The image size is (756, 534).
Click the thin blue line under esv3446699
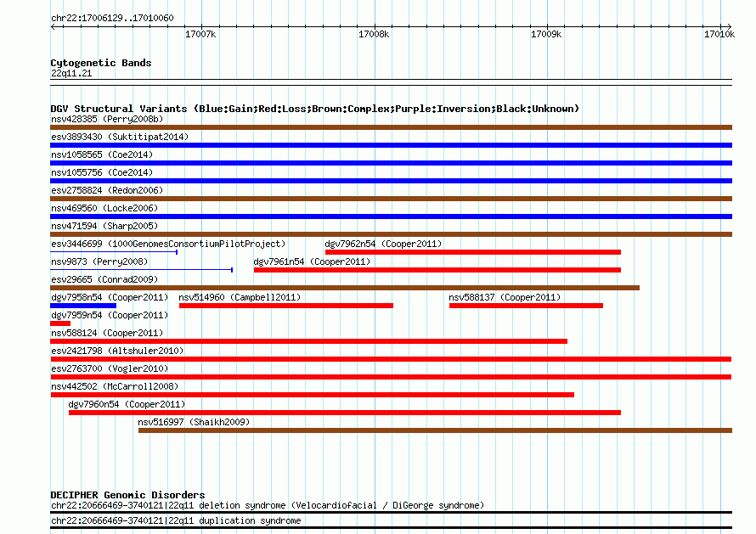(114, 252)
